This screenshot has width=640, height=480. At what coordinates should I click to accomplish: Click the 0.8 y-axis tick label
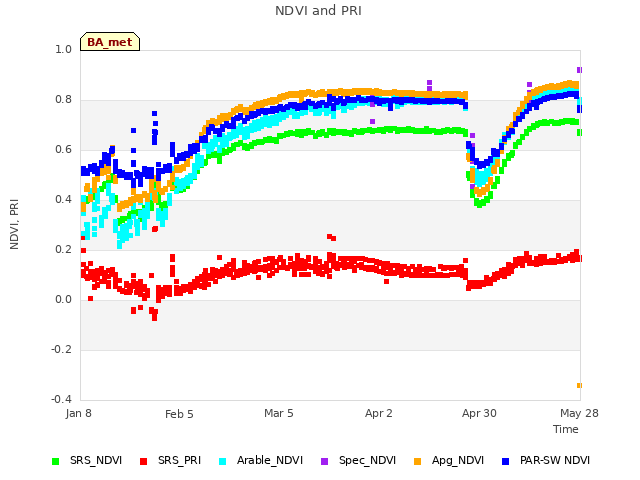(x=63, y=100)
